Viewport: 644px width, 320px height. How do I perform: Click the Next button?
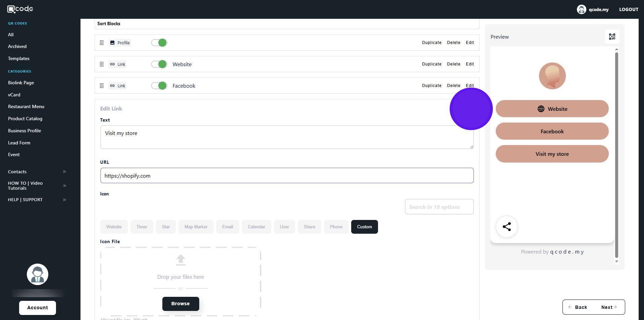(x=609, y=307)
